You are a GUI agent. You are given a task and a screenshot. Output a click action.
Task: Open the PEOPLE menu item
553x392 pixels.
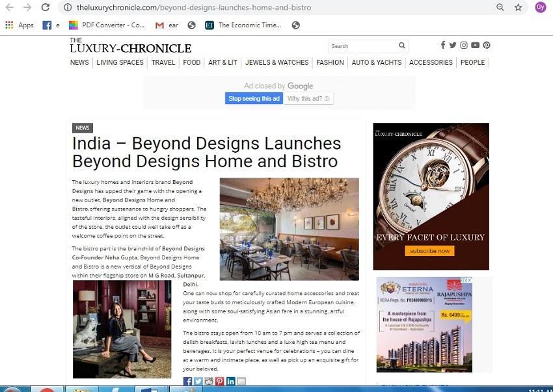(x=472, y=62)
